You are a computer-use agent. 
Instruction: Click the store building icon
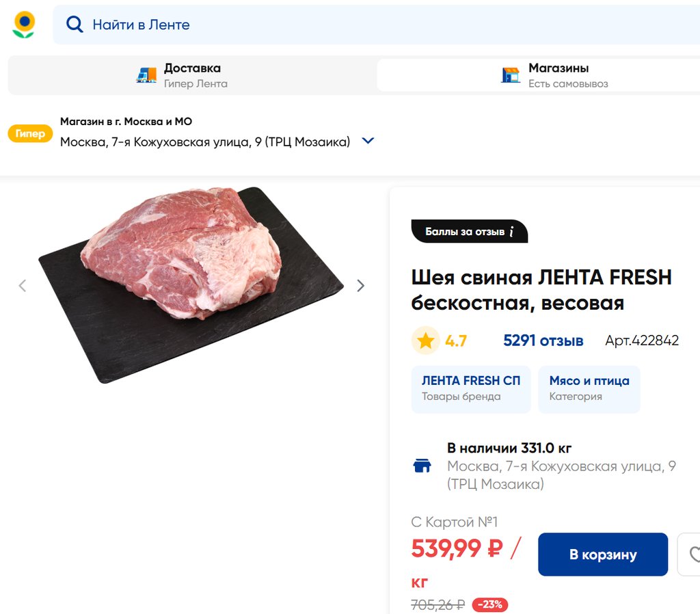point(511,75)
